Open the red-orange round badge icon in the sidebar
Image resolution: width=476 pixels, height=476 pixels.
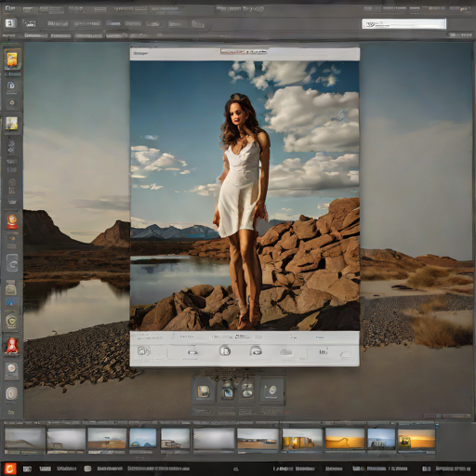click(x=12, y=221)
